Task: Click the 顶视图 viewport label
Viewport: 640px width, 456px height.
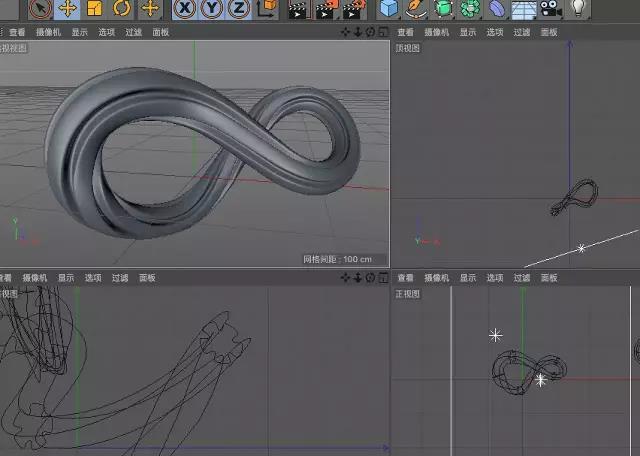Action: pos(408,48)
